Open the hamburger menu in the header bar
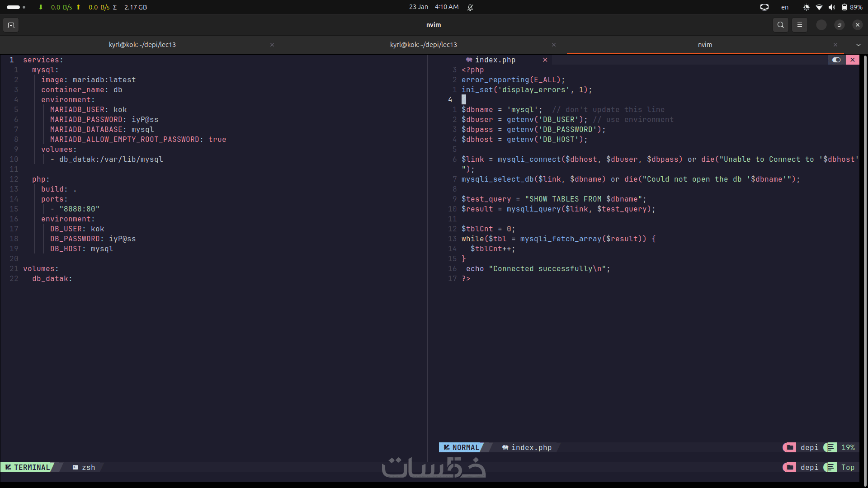868x488 pixels. pos(799,25)
